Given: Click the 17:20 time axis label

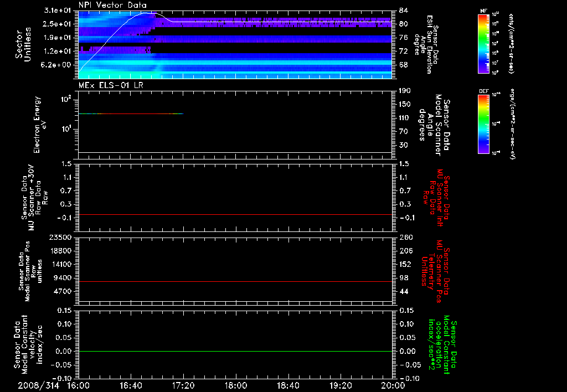Looking at the screenshot, I should (183, 385).
